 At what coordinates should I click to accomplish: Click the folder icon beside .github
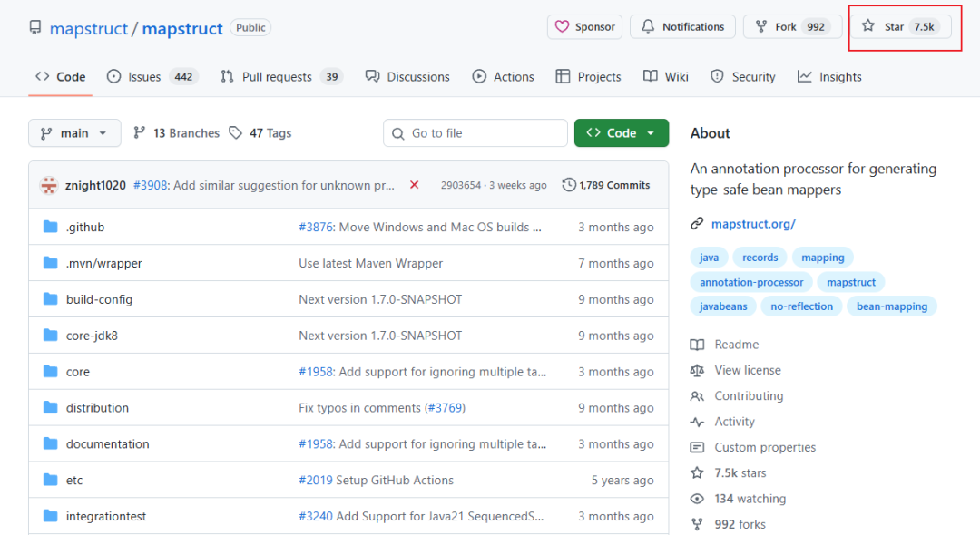[51, 227]
